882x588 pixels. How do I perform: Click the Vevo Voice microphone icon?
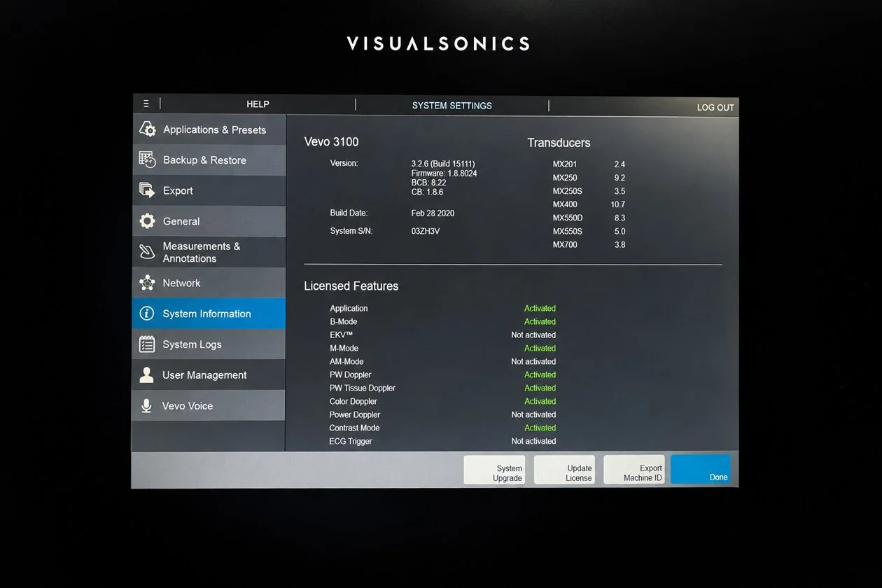[146, 406]
